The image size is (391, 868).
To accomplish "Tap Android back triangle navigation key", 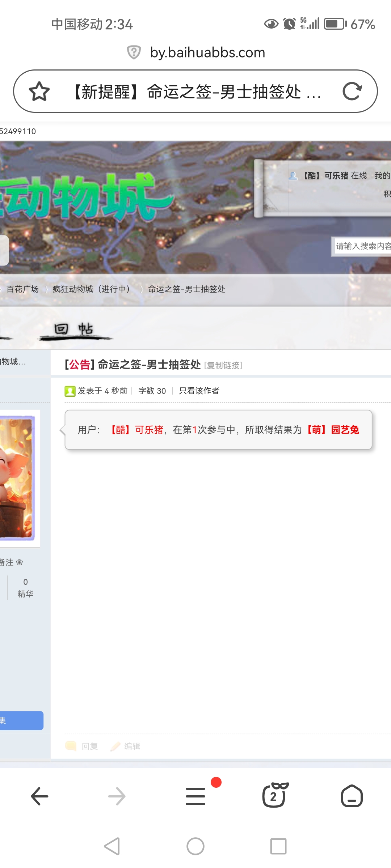I will pyautogui.click(x=112, y=846).
